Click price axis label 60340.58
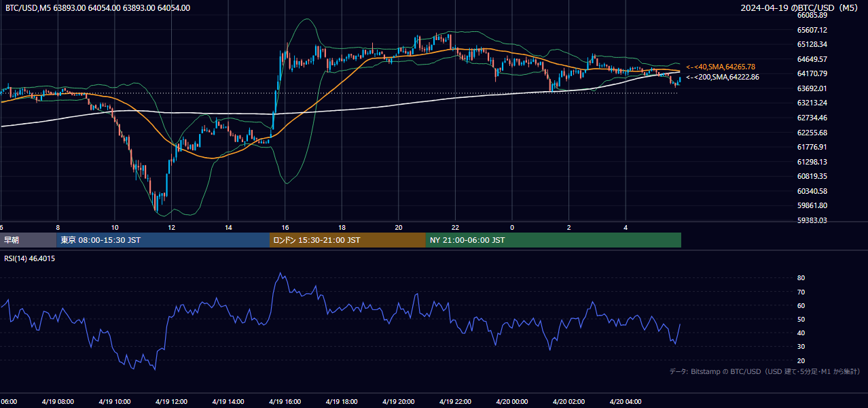This screenshot has width=868, height=408. [x=812, y=191]
